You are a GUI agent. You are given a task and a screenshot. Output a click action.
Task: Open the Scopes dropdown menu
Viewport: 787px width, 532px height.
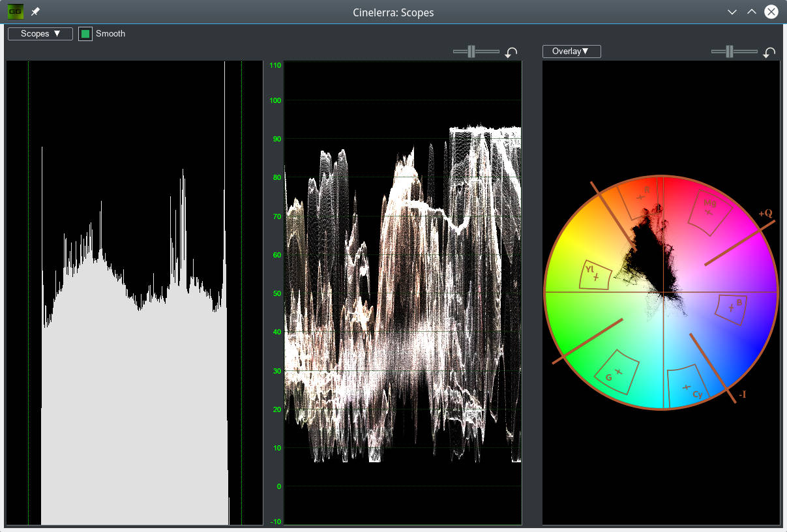click(x=40, y=34)
